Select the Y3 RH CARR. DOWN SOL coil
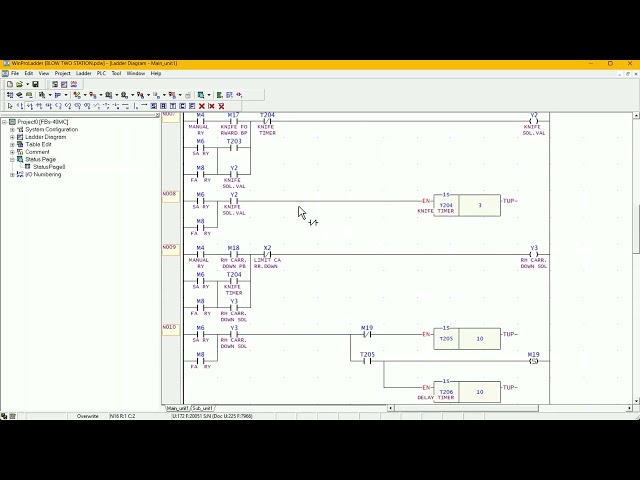Screen dimensions: 640x480 click(533, 254)
